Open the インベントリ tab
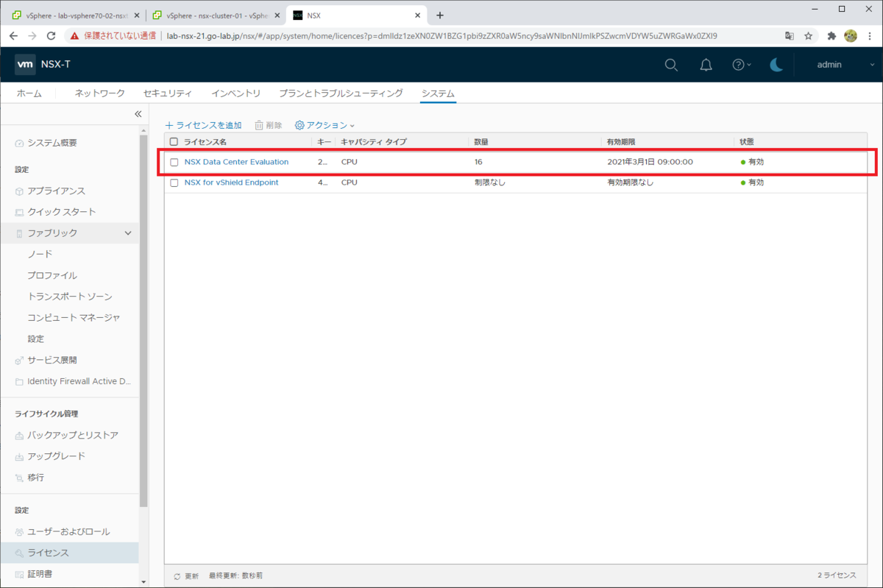Image resolution: width=883 pixels, height=588 pixels. 235,93
